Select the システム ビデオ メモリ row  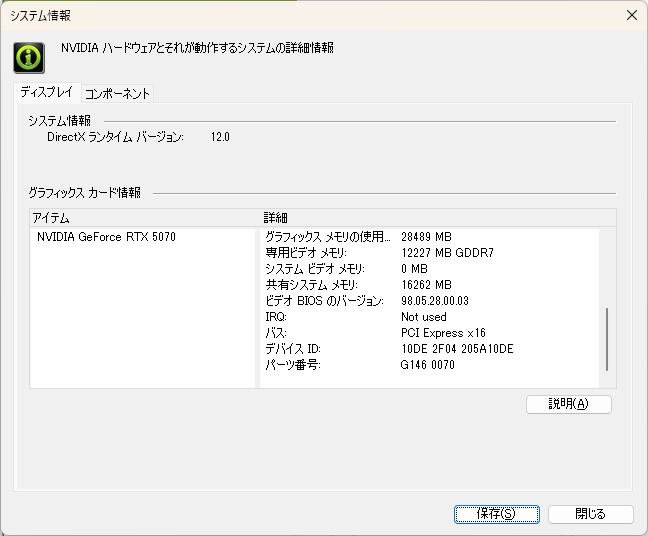point(429,269)
